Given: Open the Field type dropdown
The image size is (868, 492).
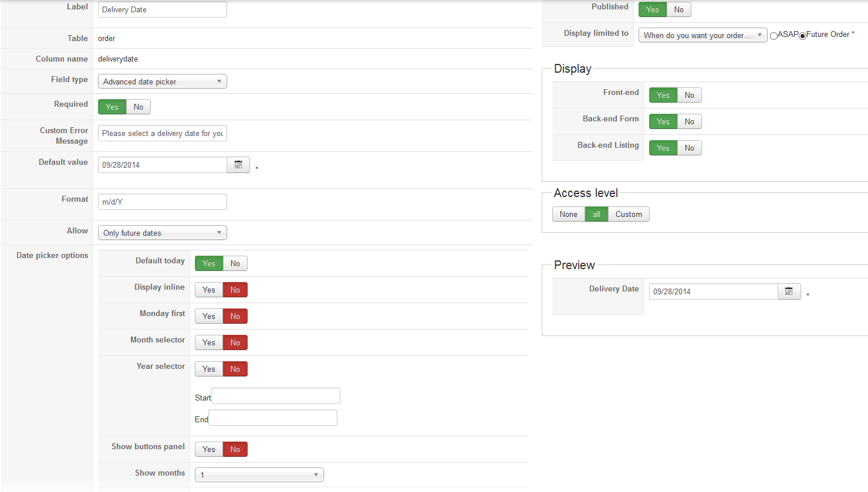Looking at the screenshot, I should click(162, 82).
